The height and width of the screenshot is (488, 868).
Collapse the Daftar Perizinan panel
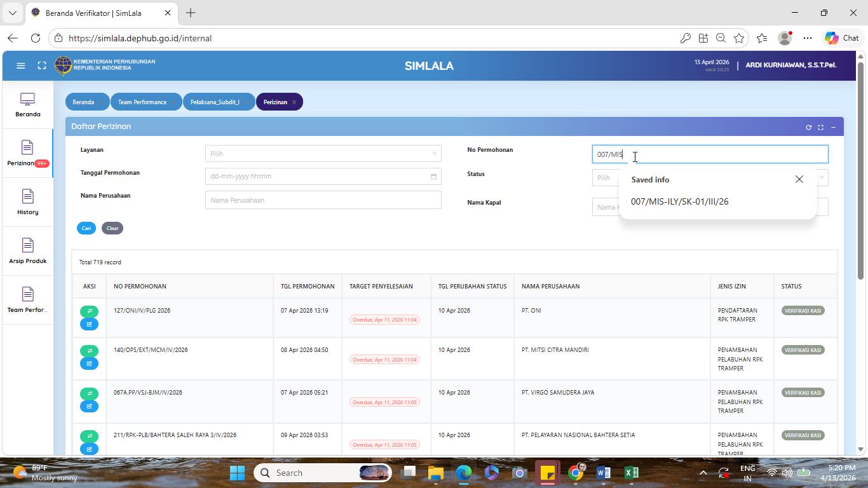click(x=833, y=127)
